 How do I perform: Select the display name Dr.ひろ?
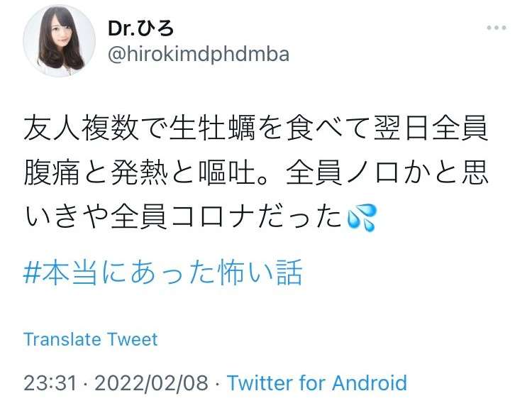coord(141,28)
